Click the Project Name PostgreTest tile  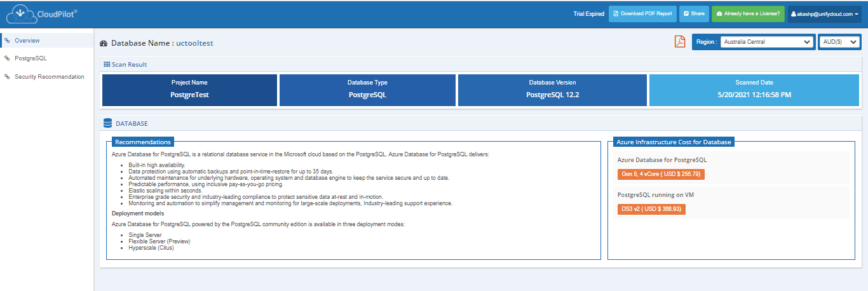click(189, 90)
